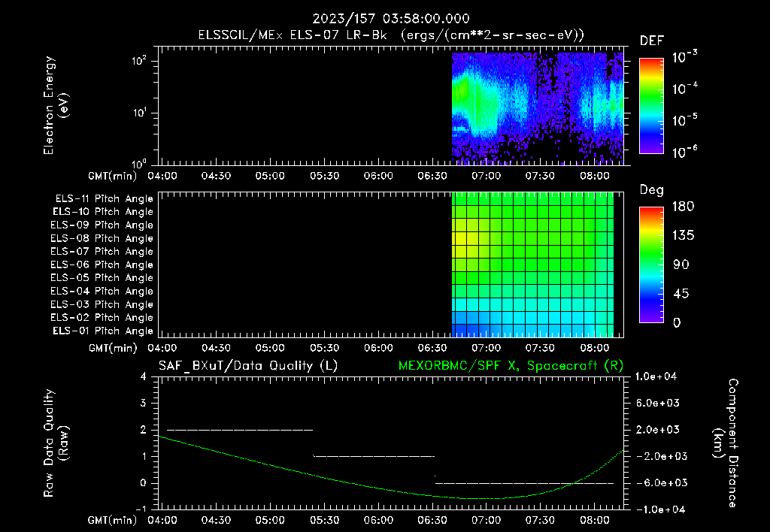Click the electron energy spectrogram data
770x532 pixels.
click(537, 108)
